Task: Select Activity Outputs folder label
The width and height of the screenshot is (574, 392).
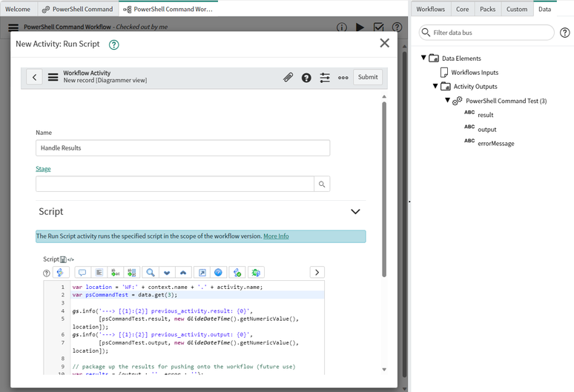Action: (475, 87)
